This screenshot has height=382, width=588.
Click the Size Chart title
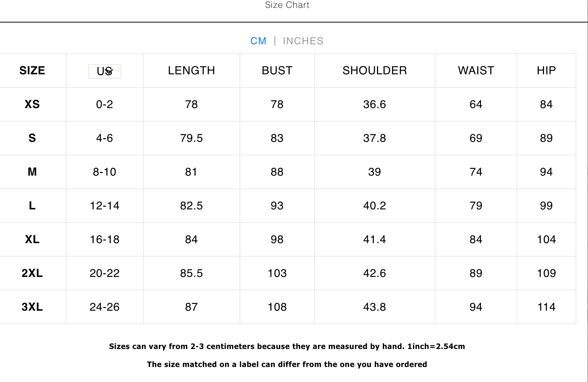287,5
